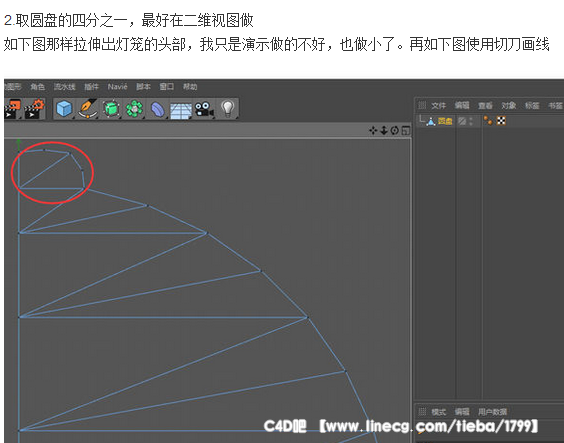Click the Floor environment grid icon
Viewport: 564px width, 443px height.
tap(181, 111)
